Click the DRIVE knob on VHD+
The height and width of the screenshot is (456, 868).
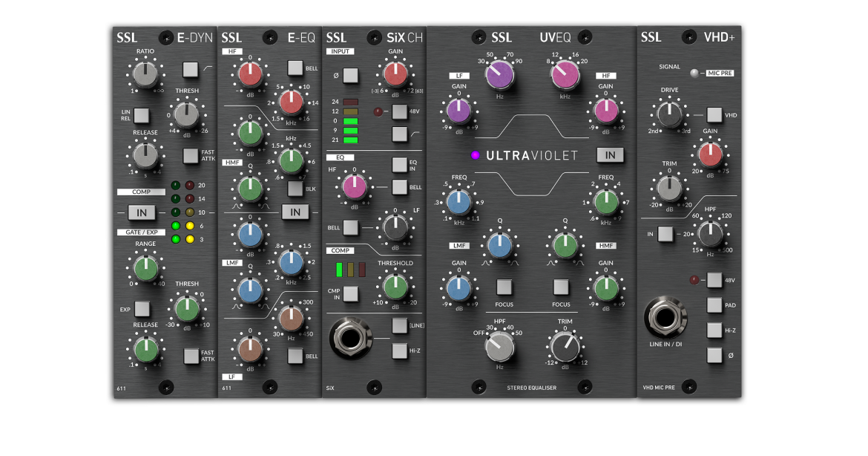click(x=669, y=114)
